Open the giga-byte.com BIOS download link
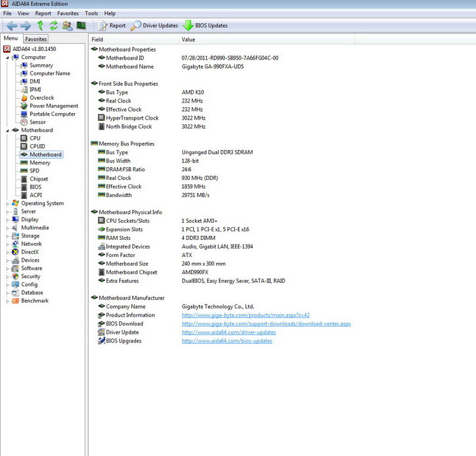The height and width of the screenshot is (456, 476). point(266,324)
